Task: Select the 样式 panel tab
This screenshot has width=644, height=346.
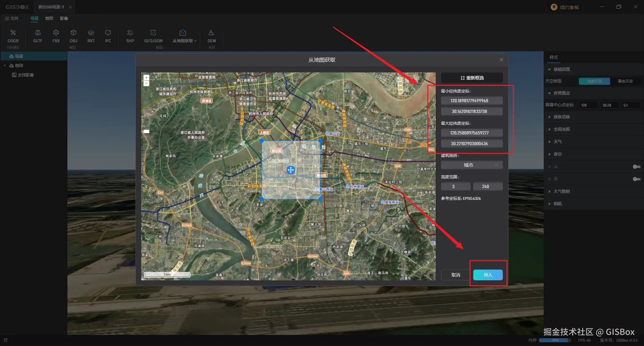Action: click(x=554, y=57)
